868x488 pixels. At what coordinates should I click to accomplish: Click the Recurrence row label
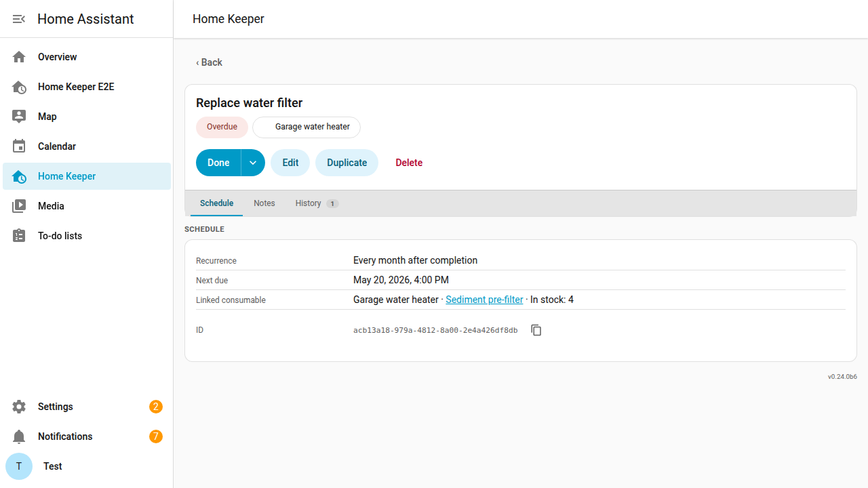point(216,261)
